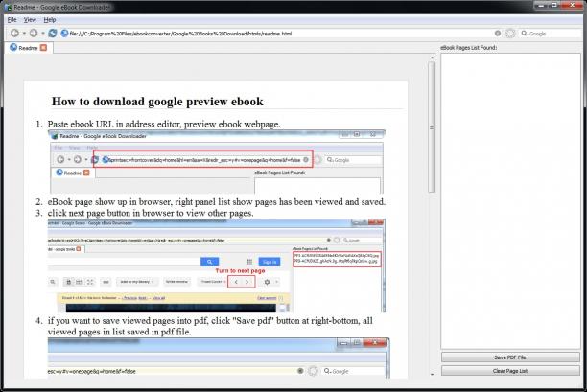
Task: Click the globe icon beside the address
Action: pyautogui.click(x=64, y=34)
